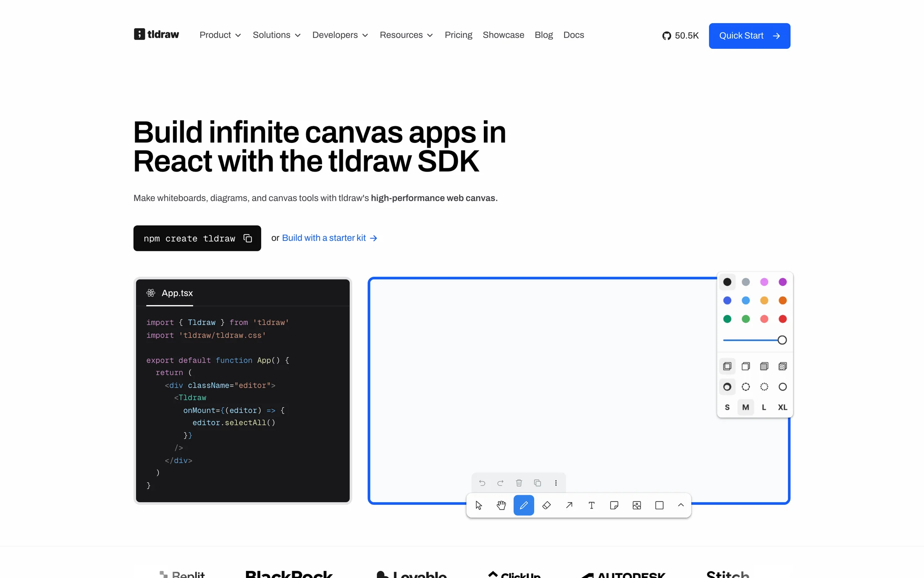The image size is (924, 578).
Task: Choose the dotted stroke style
Action: pyautogui.click(x=764, y=387)
